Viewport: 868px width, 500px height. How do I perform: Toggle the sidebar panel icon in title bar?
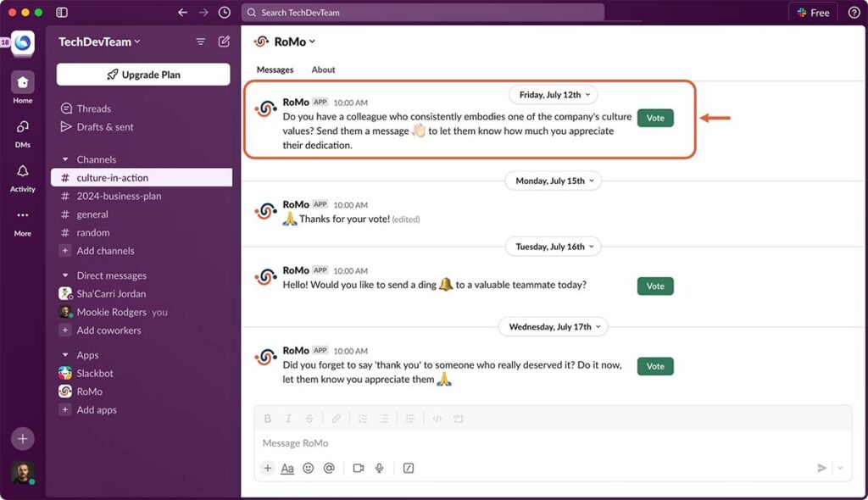[62, 12]
